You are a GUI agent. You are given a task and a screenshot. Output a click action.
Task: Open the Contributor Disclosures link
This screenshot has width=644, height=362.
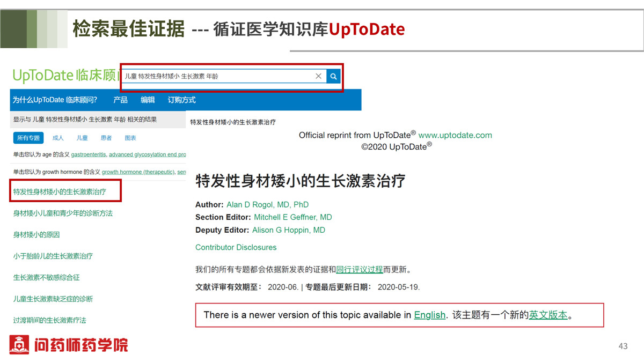236,247
